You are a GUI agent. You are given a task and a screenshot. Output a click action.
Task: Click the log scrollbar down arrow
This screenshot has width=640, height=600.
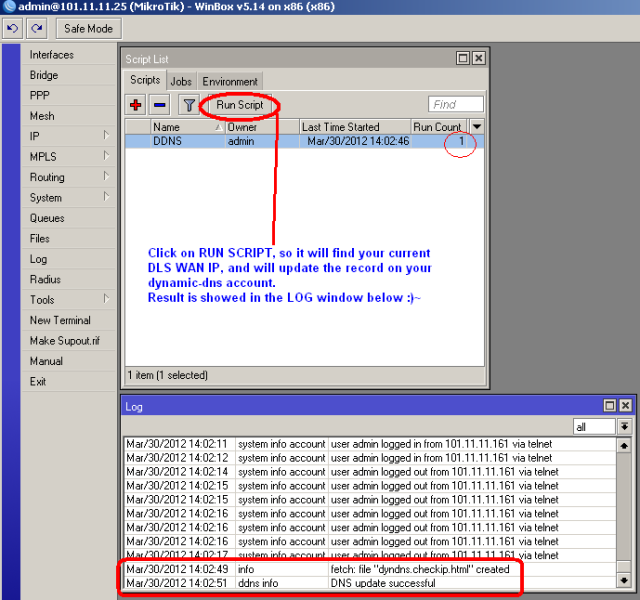(624, 580)
